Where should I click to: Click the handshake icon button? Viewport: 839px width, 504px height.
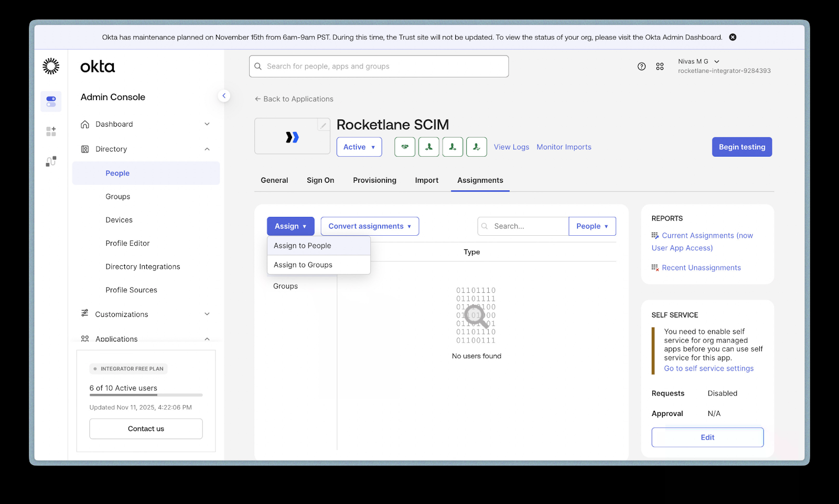pyautogui.click(x=405, y=147)
